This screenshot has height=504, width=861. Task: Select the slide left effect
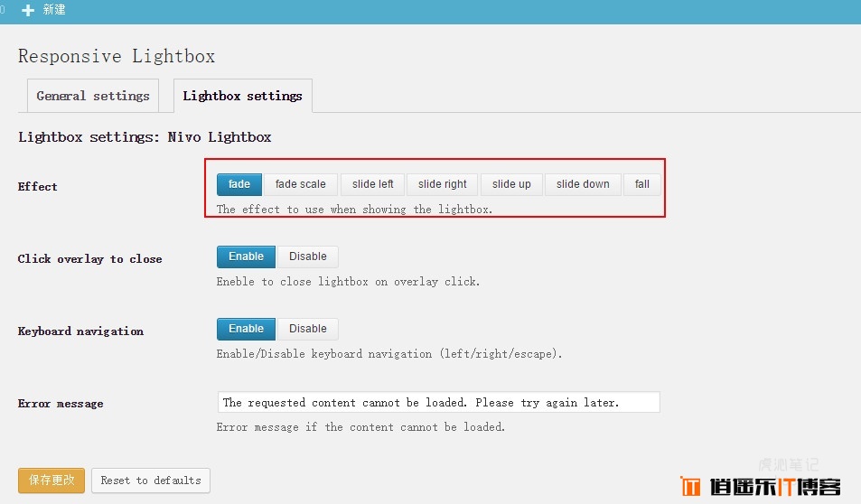373,184
